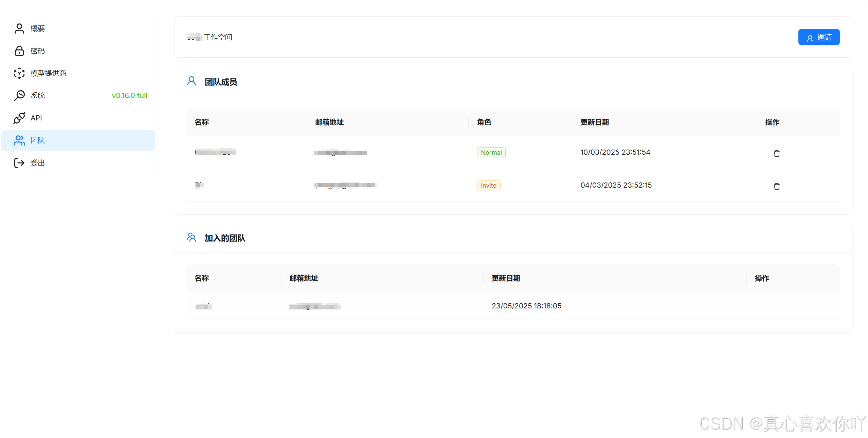
Task: Click the 登出 logout icon
Action: [19, 163]
